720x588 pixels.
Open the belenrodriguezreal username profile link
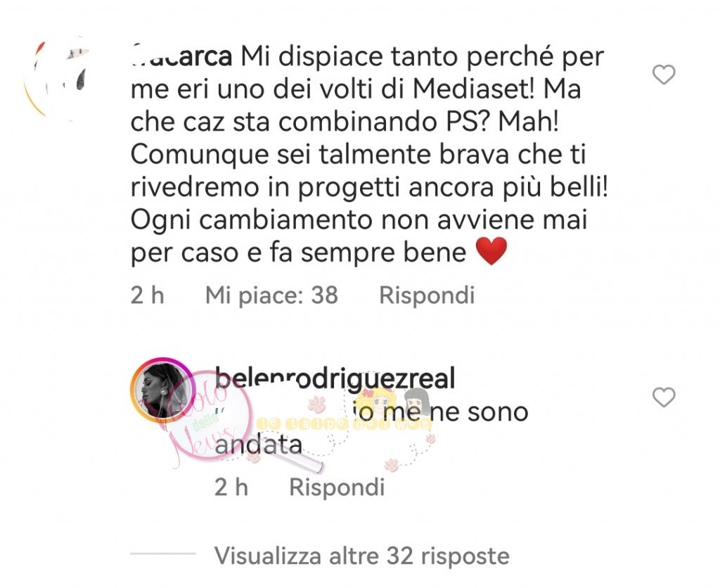[x=335, y=378]
